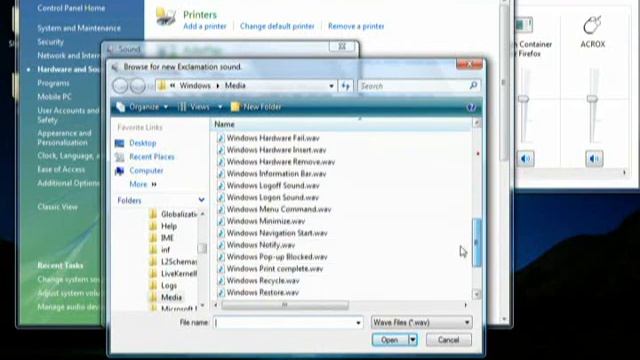Viewport: 640px width, 360px height.
Task: Mute the ACROX volume channel
Action: [594, 158]
